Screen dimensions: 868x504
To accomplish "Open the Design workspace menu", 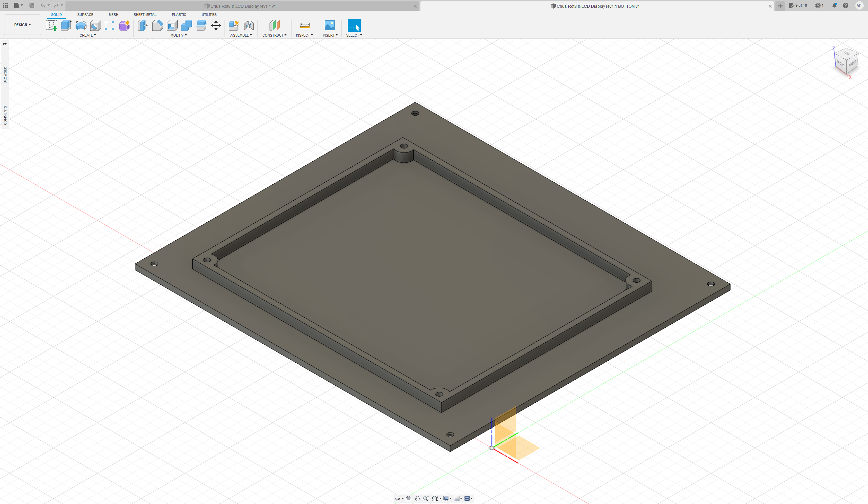I will 22,24.
